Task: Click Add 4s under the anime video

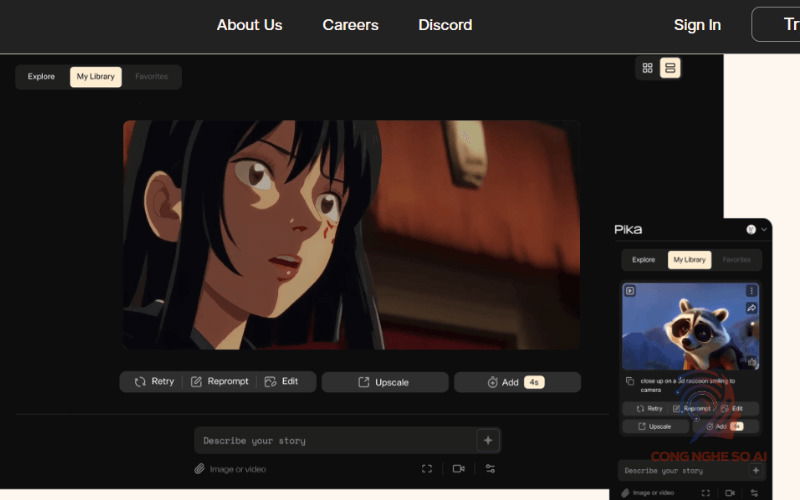Action: click(x=517, y=382)
